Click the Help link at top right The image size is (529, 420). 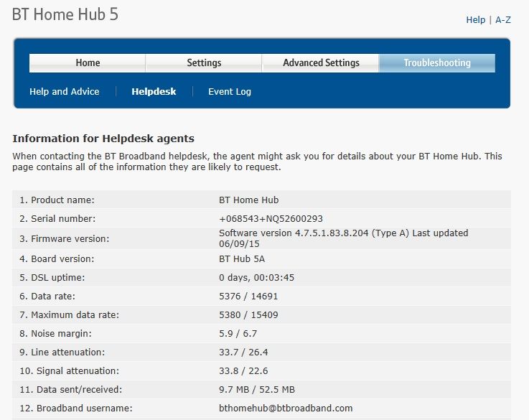[x=475, y=20]
